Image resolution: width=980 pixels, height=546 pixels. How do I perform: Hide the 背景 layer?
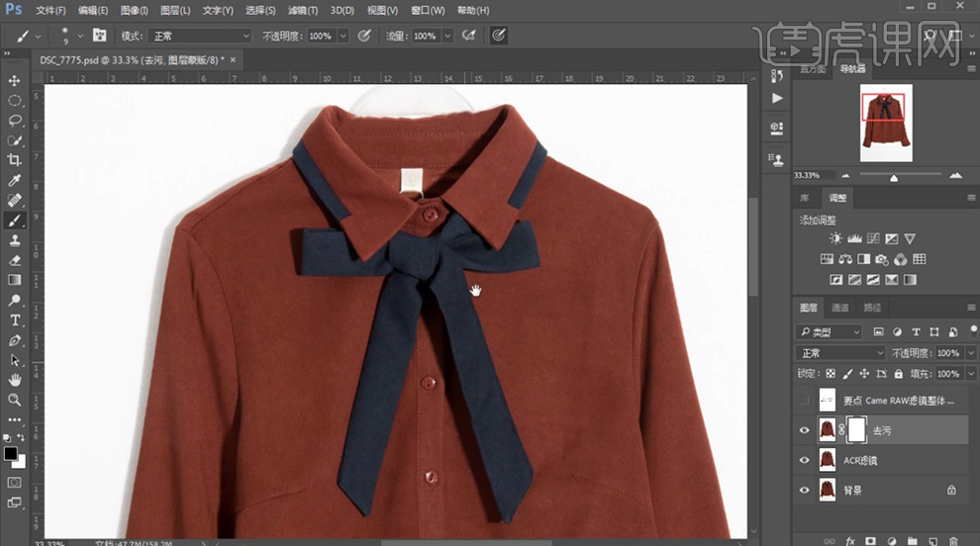point(805,490)
